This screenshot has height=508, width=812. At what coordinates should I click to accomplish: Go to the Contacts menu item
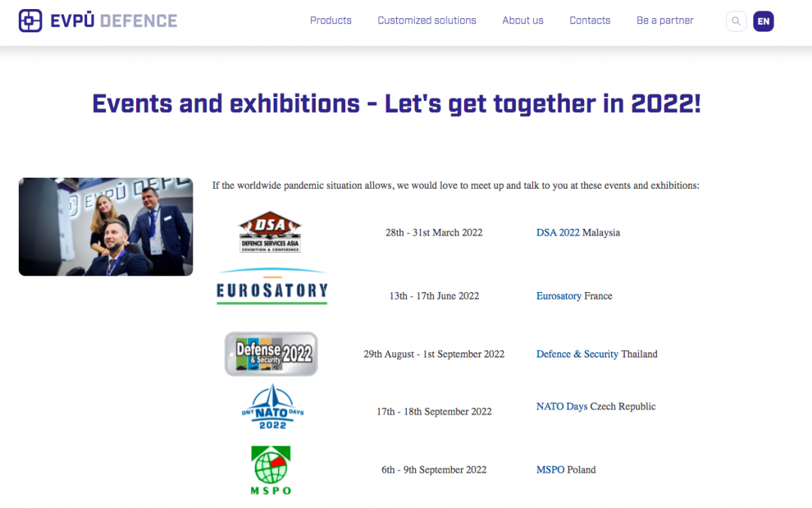[589, 20]
